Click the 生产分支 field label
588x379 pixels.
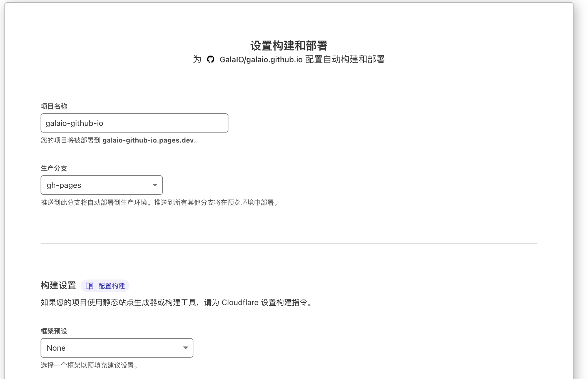[x=54, y=168]
